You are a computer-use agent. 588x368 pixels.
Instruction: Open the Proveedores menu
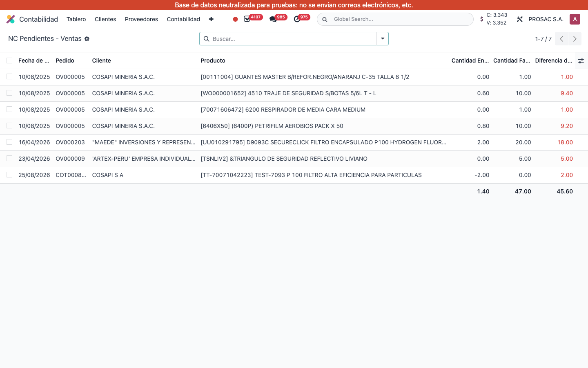141,19
